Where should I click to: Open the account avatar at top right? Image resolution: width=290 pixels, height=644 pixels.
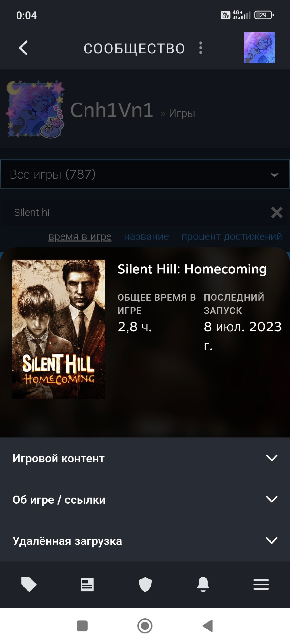259,48
